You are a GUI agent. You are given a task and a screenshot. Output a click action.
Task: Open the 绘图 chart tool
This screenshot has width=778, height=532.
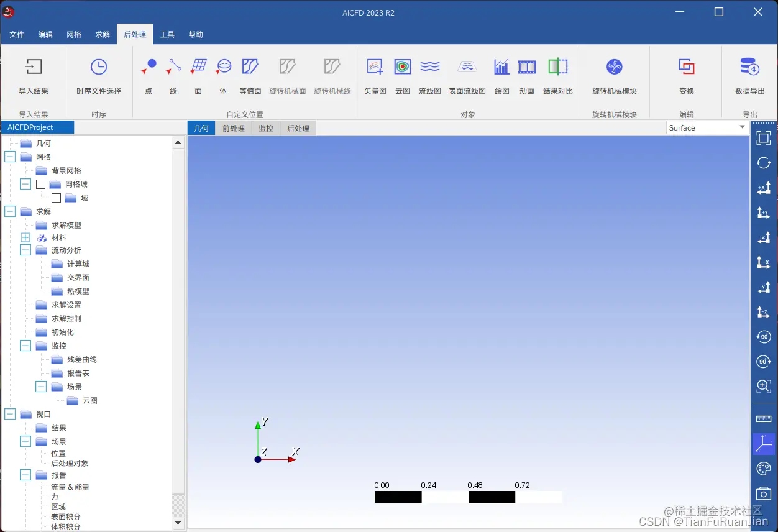(501, 66)
